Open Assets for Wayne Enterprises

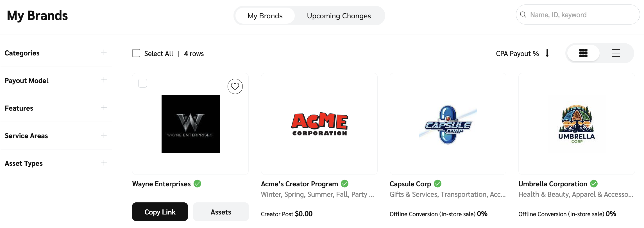221,212
